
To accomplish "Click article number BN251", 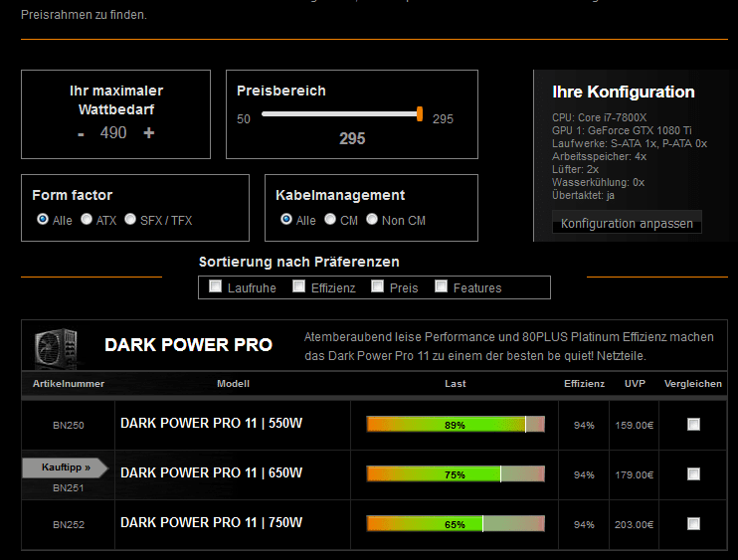I will (69, 488).
